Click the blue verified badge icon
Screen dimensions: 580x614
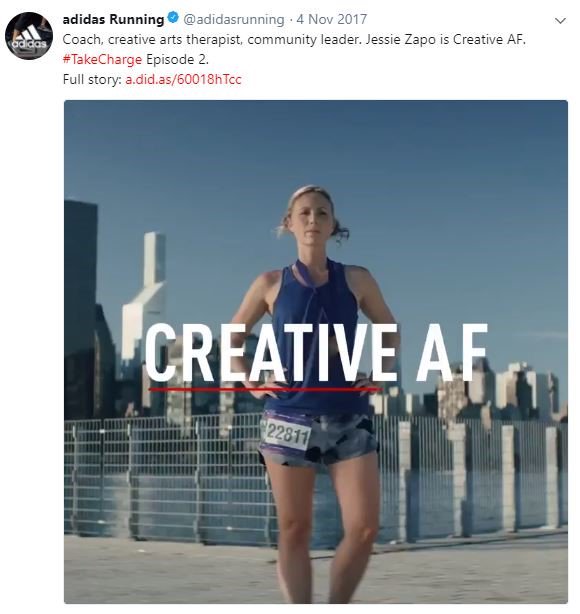coord(173,18)
